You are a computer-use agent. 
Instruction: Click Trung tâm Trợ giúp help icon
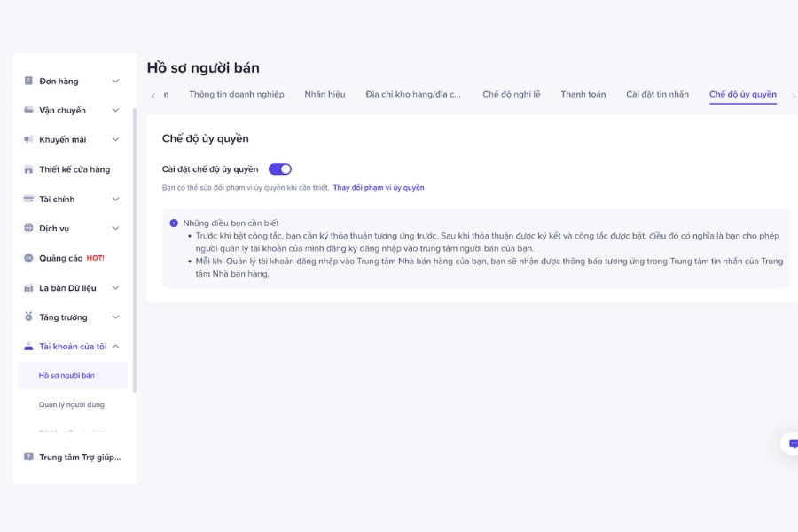pos(28,458)
